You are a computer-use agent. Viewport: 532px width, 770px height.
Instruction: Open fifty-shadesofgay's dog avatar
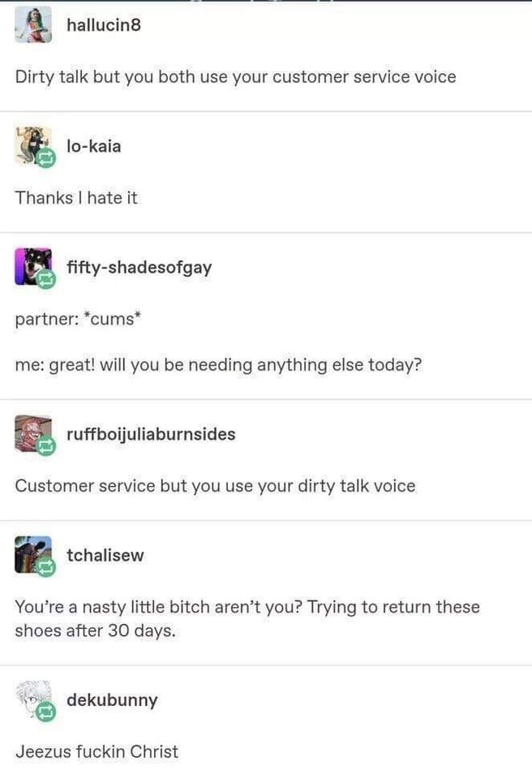coord(33,267)
